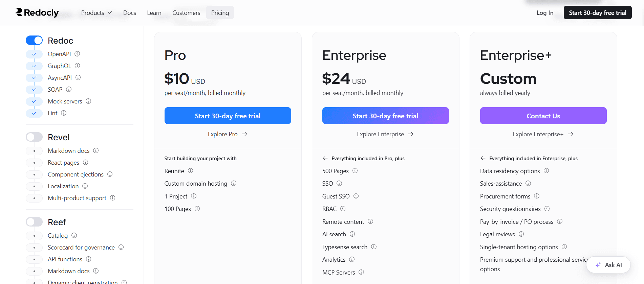Start the Enterprise 30-day free trial

tap(385, 116)
